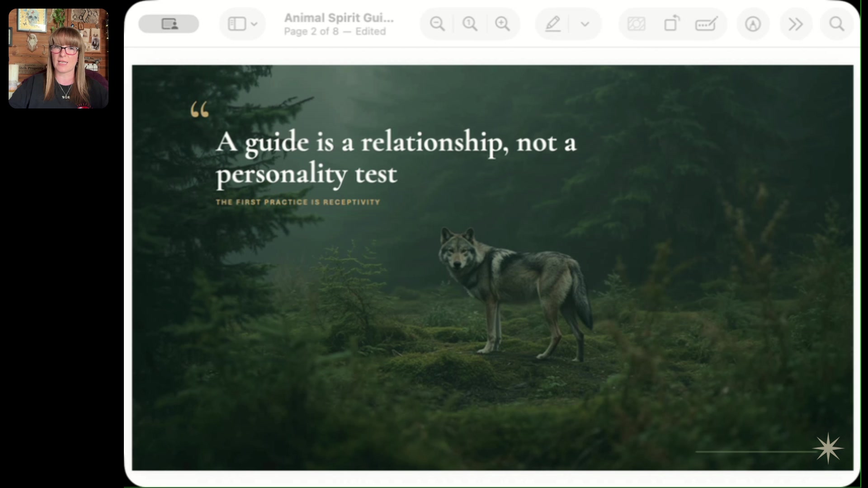Click the star ornament on the slide
This screenshot has height=488, width=868.
(828, 448)
